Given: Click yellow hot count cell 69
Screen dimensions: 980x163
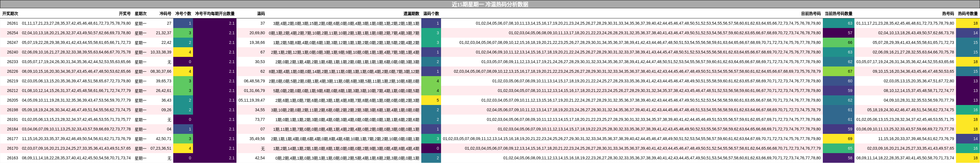Looking at the screenshot, I should (838, 139).
